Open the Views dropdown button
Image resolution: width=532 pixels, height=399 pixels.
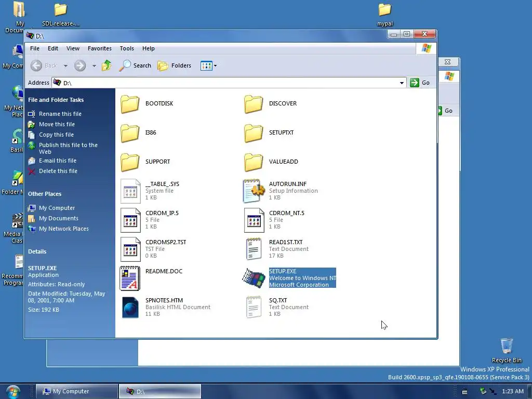coord(208,65)
